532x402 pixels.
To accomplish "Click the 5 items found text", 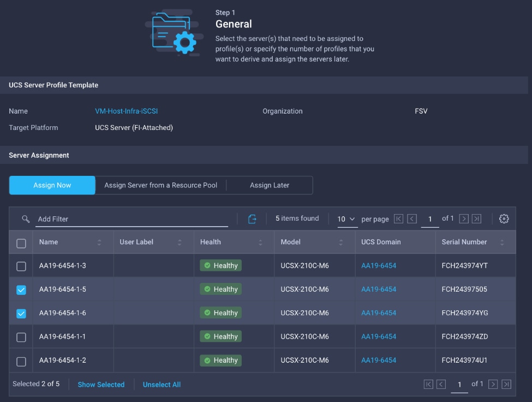I will click(x=297, y=218).
